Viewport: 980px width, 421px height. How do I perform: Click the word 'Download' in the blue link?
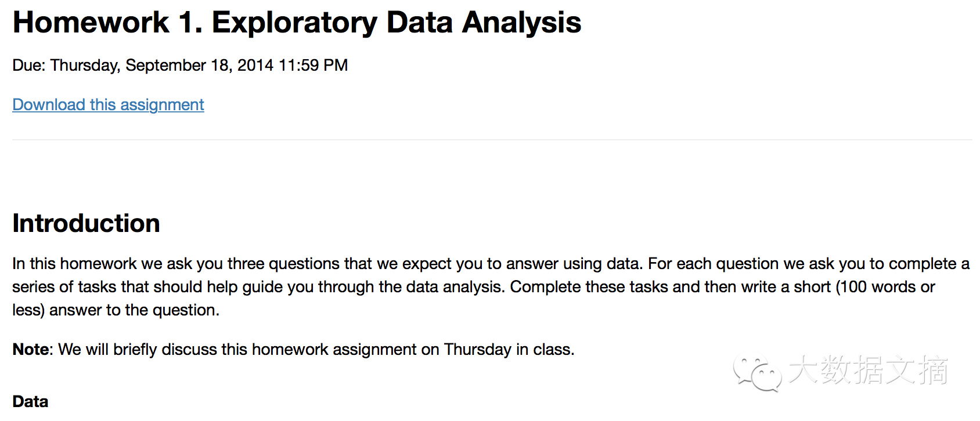point(49,105)
